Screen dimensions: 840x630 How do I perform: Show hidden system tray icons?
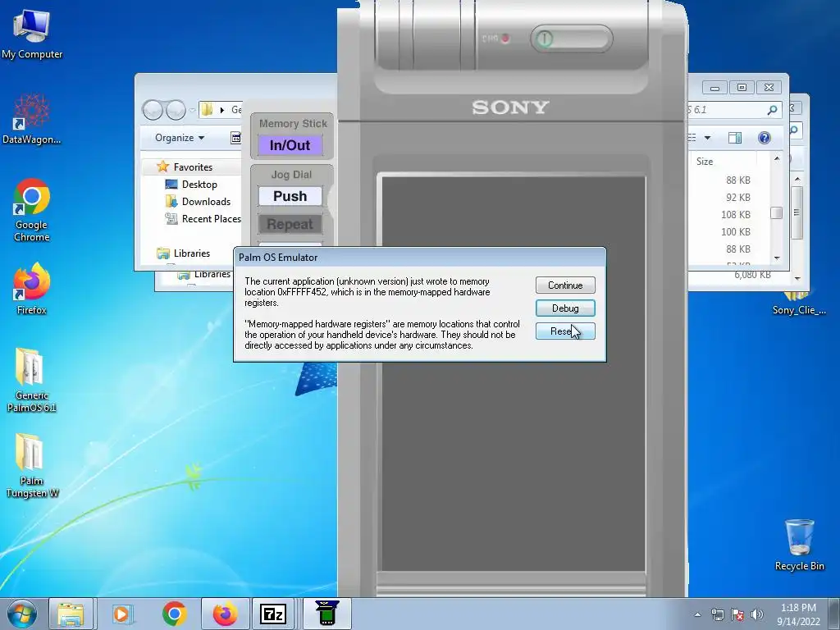[x=697, y=614]
